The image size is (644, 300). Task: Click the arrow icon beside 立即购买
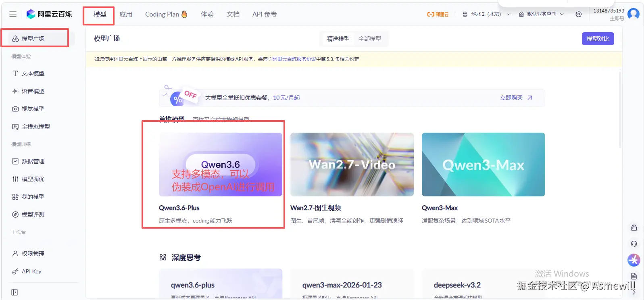click(x=530, y=98)
